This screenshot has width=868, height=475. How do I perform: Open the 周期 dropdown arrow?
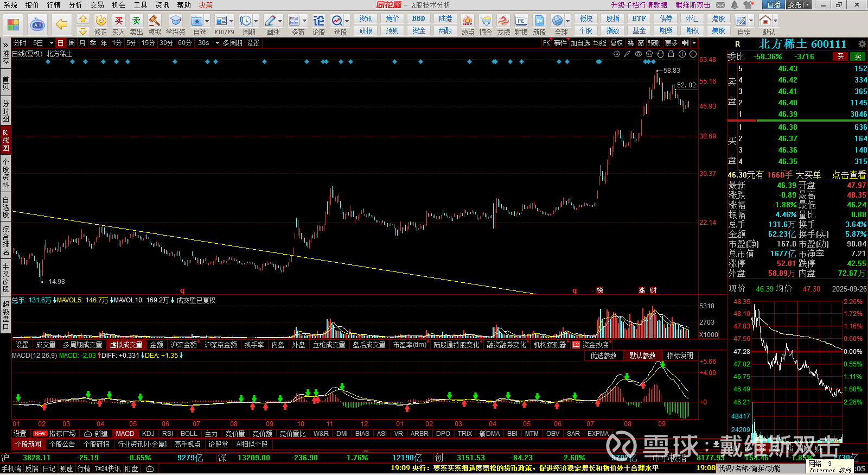256,21
